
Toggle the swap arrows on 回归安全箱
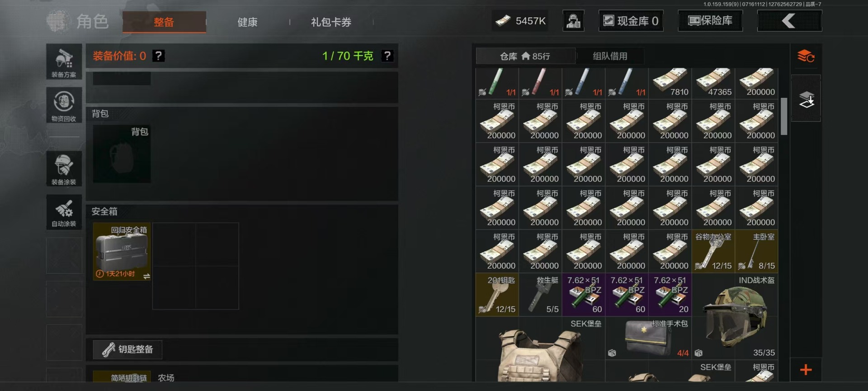[x=146, y=276]
